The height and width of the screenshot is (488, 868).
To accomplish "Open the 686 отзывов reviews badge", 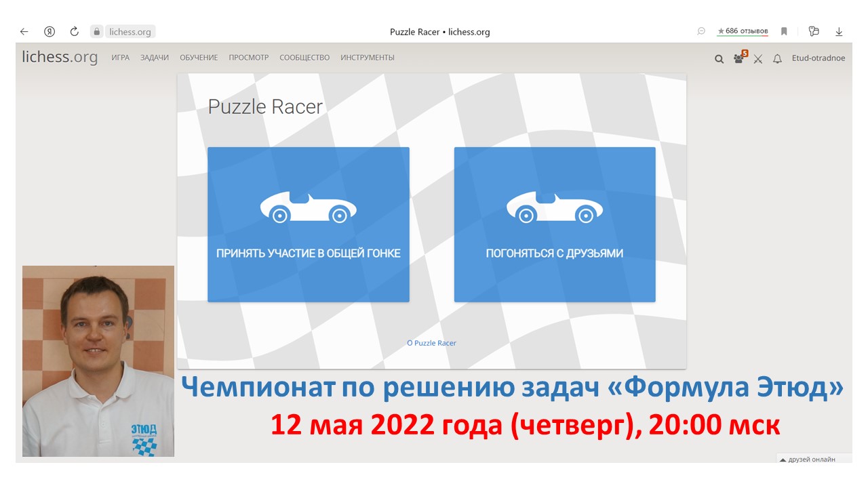I will tap(743, 31).
